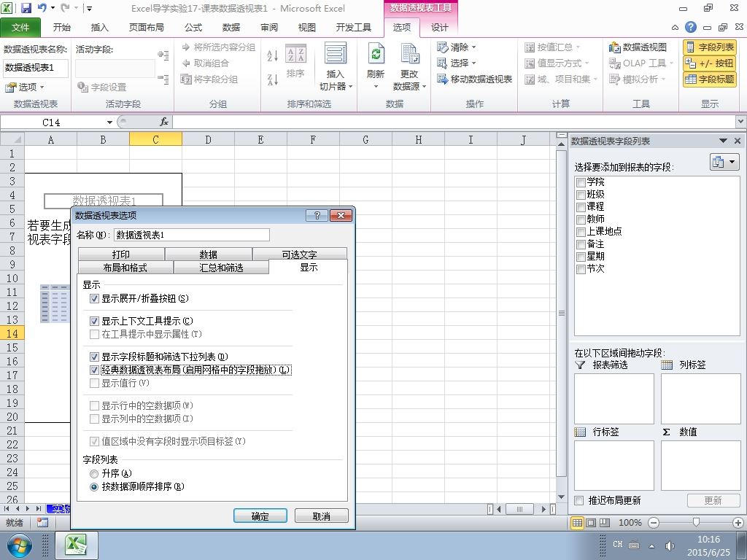Image resolution: width=747 pixels, height=560 pixels.
Task: Click the fx insert function icon
Action: pyautogui.click(x=164, y=122)
